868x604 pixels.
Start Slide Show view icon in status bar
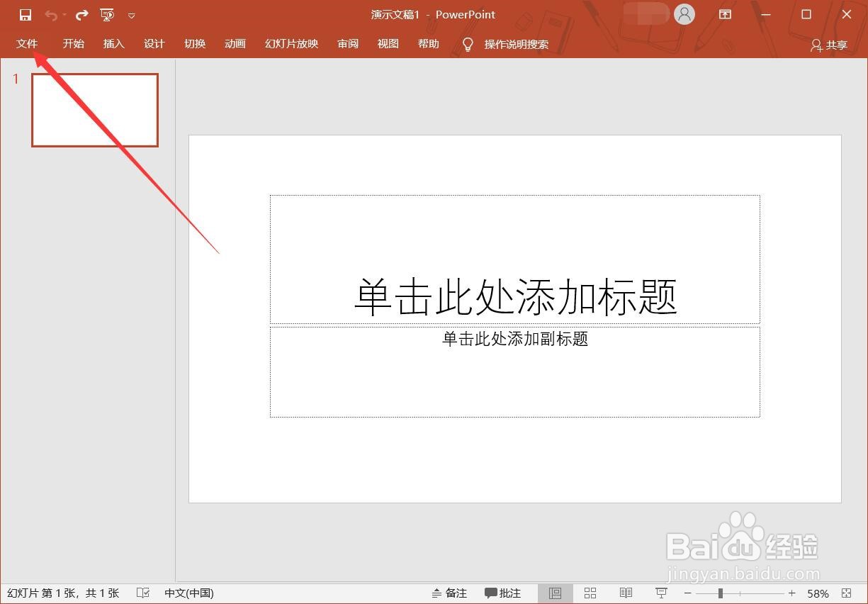662,593
